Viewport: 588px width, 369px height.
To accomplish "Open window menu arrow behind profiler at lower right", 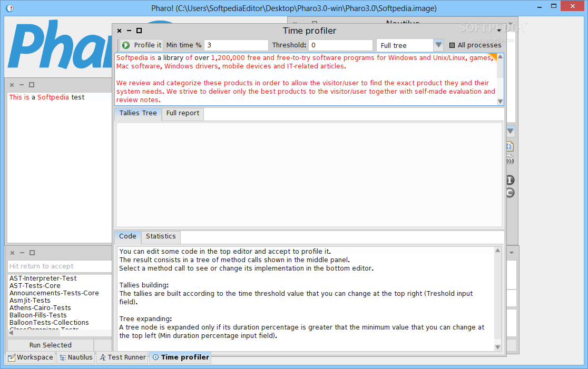I will (512, 253).
